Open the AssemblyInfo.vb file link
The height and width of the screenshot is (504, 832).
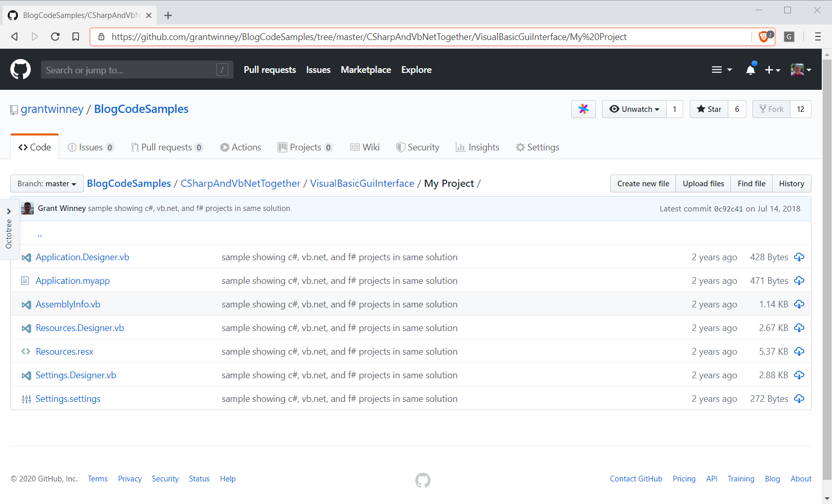68,304
